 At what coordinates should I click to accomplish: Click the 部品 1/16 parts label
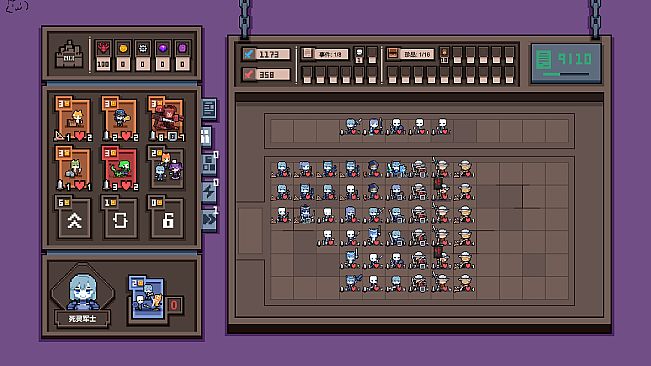tap(416, 54)
